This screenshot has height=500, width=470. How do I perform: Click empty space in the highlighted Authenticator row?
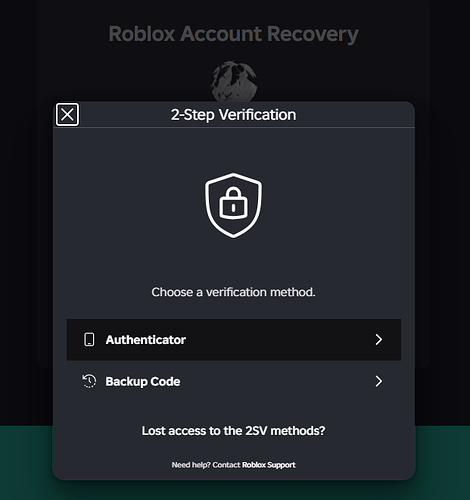[x=280, y=340]
